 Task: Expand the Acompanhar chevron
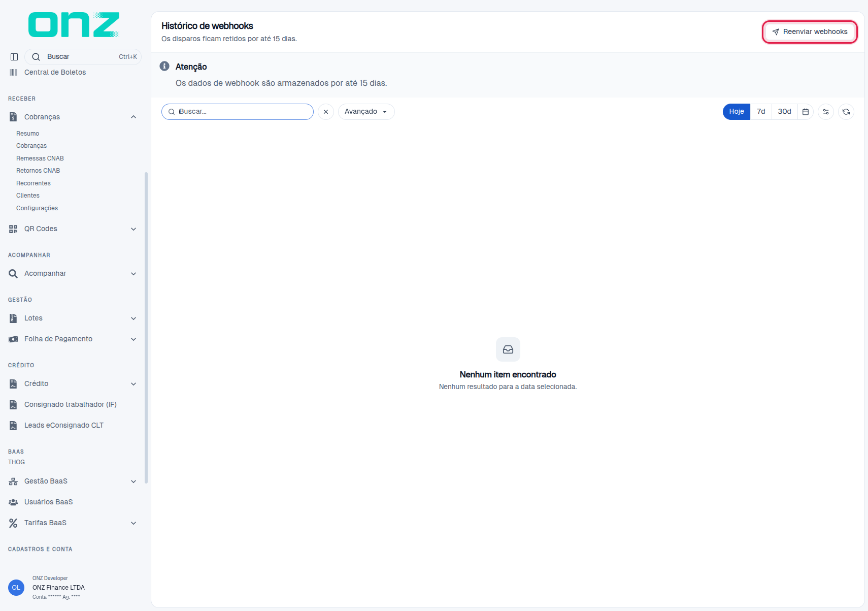click(x=133, y=274)
